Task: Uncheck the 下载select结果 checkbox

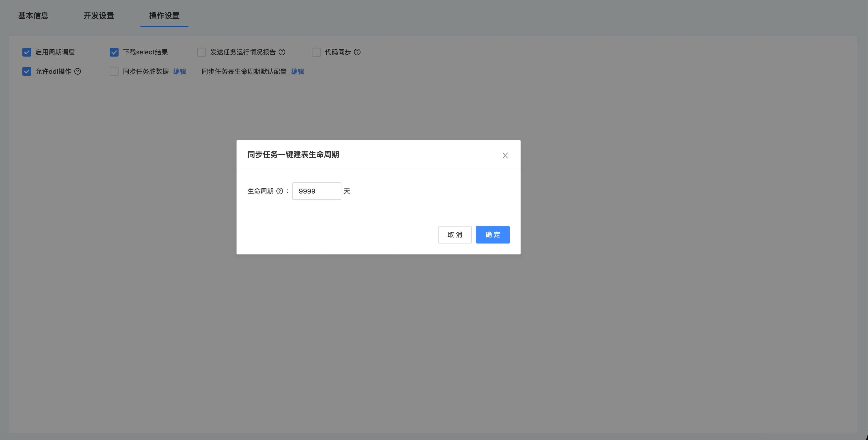Action: (114, 52)
